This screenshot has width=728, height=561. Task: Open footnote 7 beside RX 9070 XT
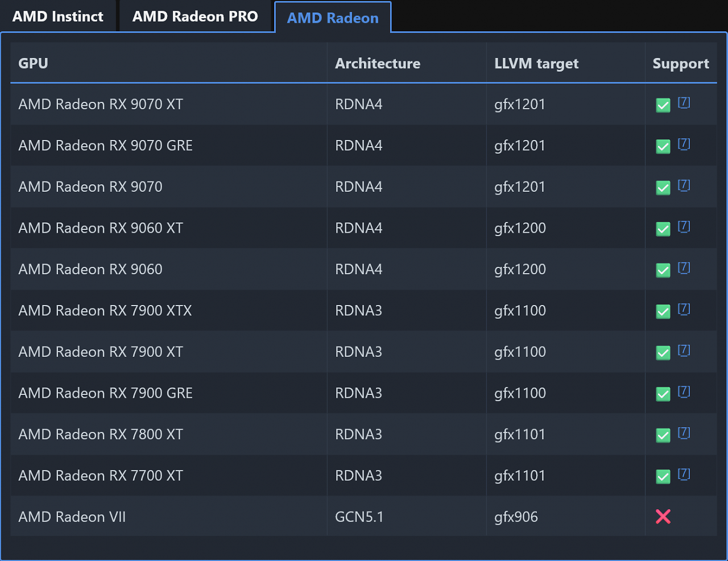(684, 103)
